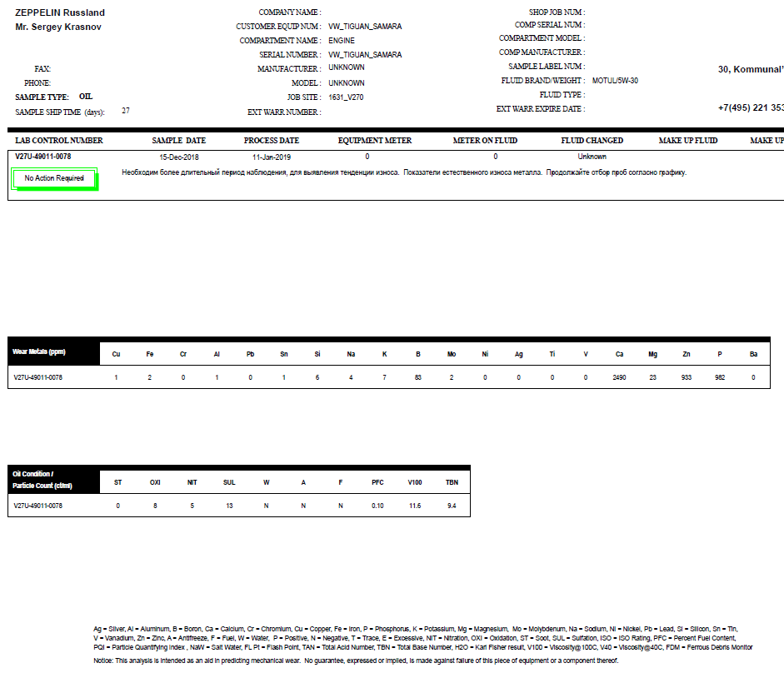Select the COMP SERIAL NUM label
This screenshot has height=673, width=784.
coord(550,24)
